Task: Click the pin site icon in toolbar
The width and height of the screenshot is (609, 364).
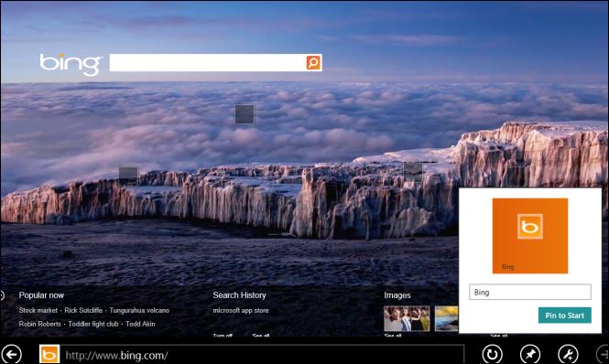Action: (x=530, y=354)
